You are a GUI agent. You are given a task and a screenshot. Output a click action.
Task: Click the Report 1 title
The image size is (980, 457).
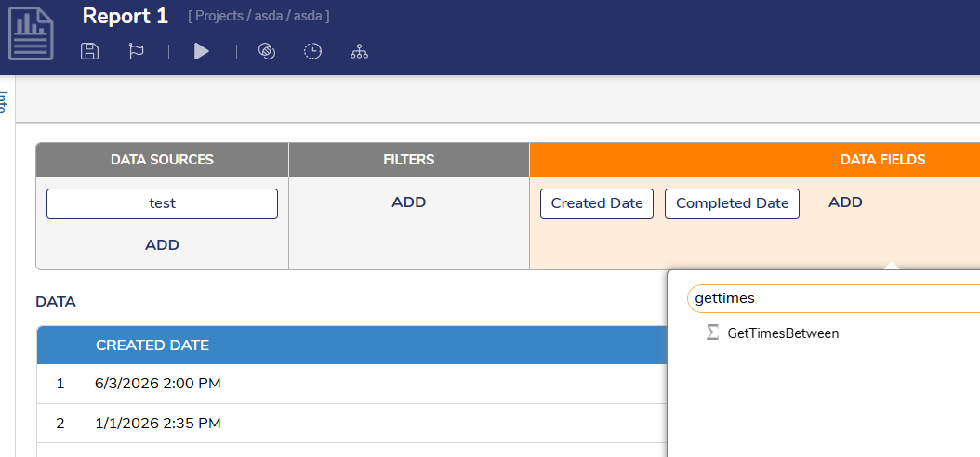(125, 16)
